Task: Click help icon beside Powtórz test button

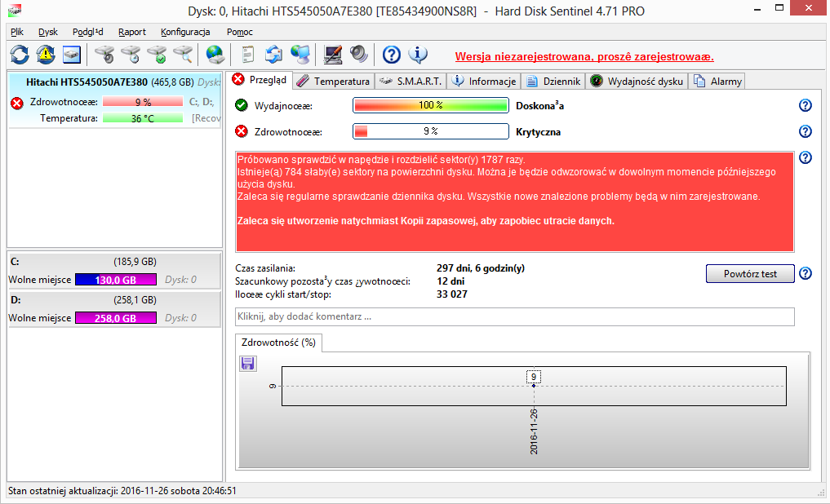Action: pos(806,273)
